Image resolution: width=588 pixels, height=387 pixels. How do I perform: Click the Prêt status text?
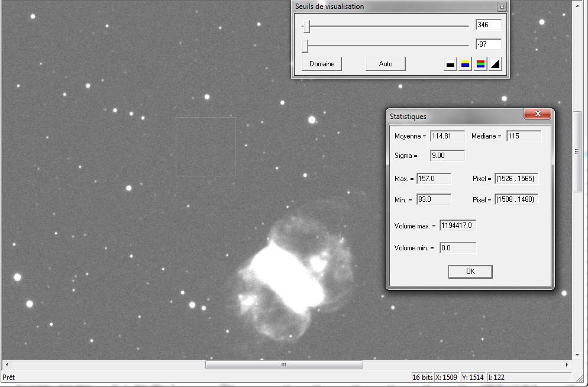pyautogui.click(x=9, y=378)
